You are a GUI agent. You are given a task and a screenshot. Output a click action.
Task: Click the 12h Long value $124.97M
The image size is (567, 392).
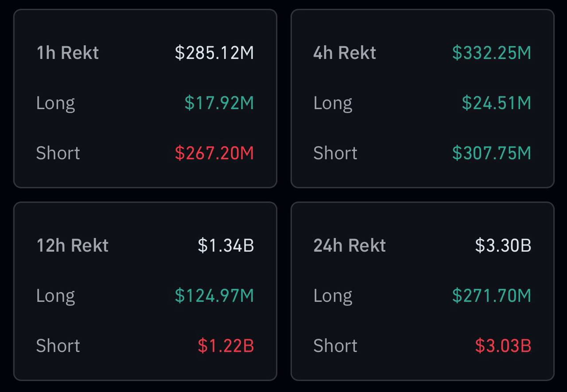pos(214,295)
